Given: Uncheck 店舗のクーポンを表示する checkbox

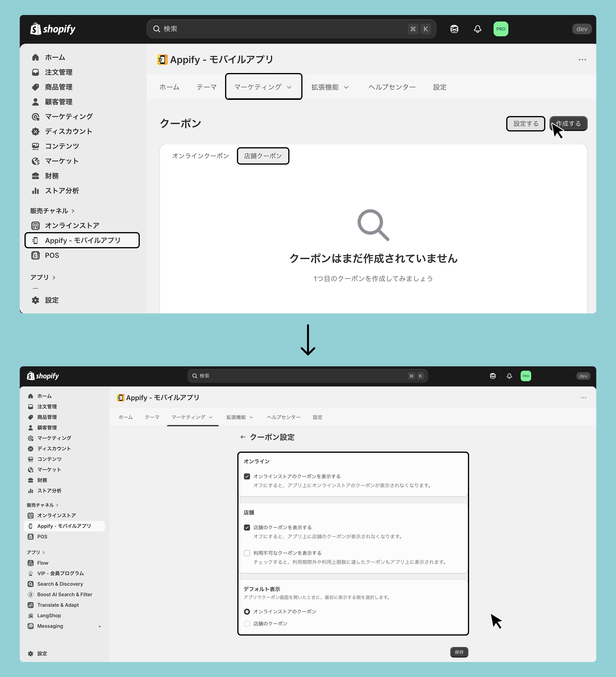Looking at the screenshot, I should pos(247,527).
